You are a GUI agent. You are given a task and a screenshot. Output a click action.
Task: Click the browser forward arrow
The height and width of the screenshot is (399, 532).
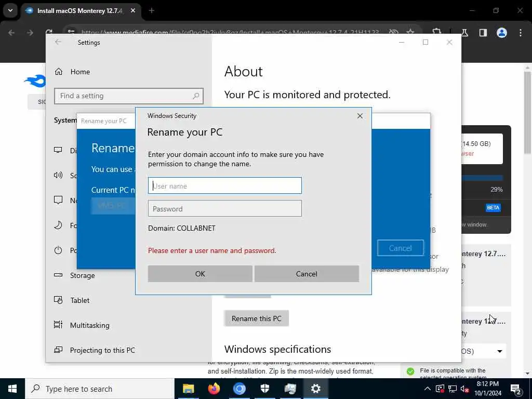pyautogui.click(x=30, y=33)
